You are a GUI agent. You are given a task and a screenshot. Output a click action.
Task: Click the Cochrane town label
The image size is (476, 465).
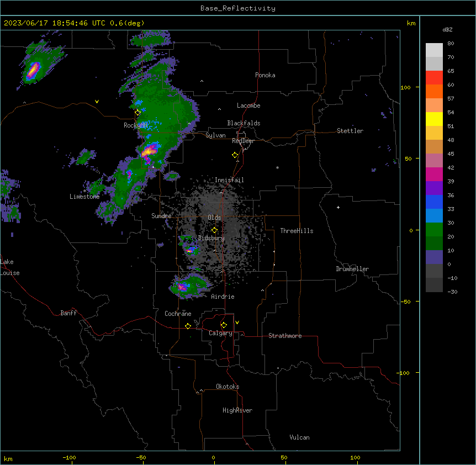pyautogui.click(x=178, y=314)
